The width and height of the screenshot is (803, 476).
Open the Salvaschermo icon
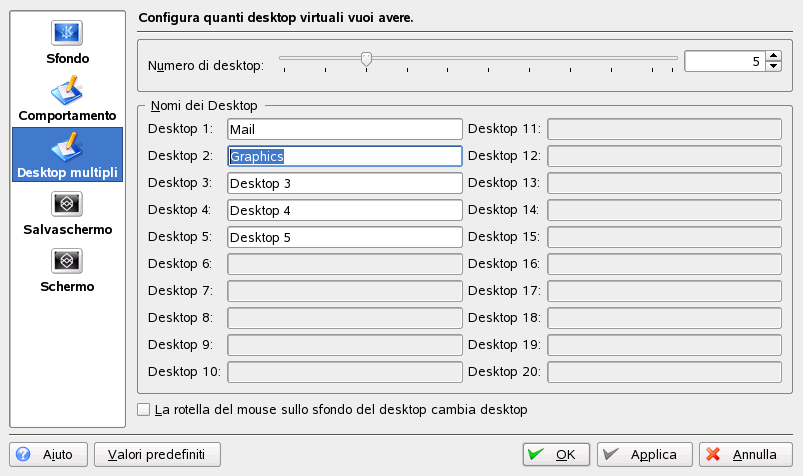coord(67,204)
